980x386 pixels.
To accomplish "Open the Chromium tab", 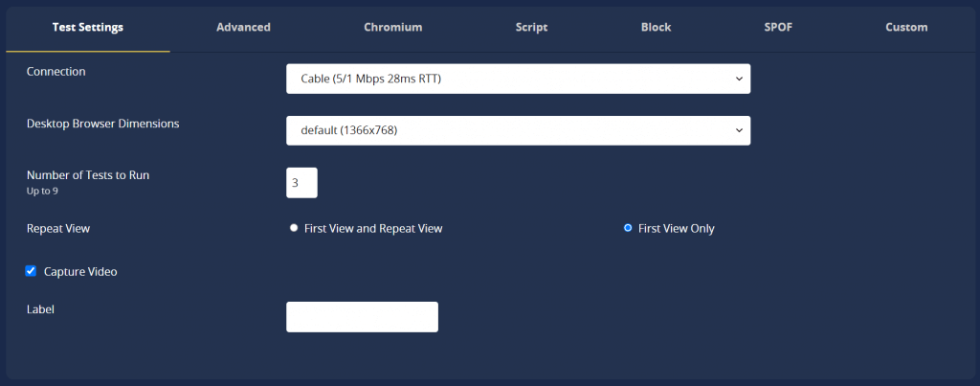I will point(393,28).
